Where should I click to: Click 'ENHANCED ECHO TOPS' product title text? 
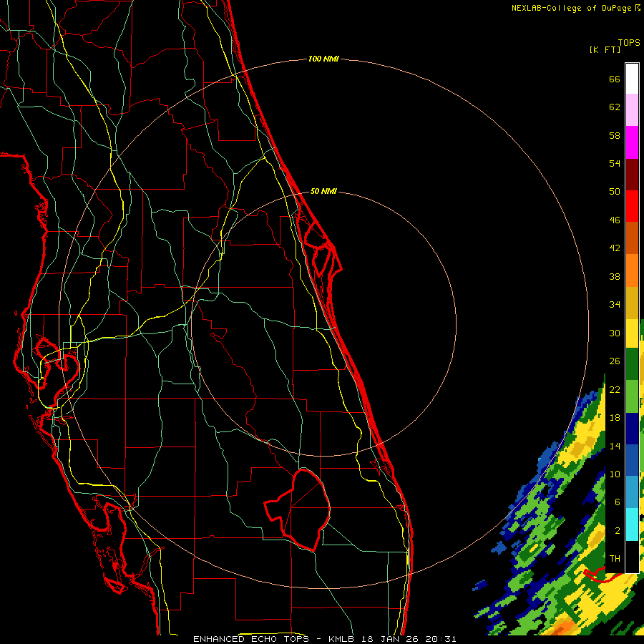(x=251, y=639)
